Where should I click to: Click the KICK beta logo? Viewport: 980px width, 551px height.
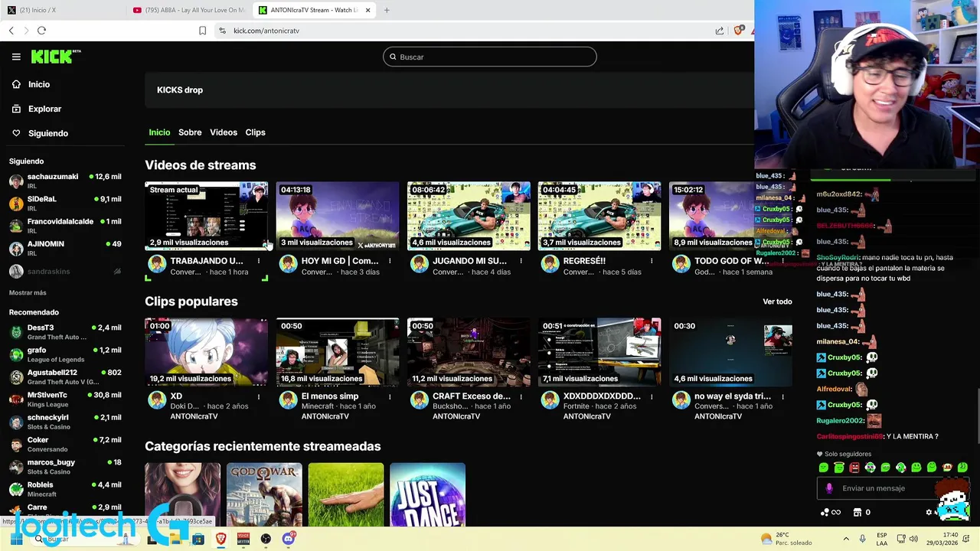[x=55, y=57]
